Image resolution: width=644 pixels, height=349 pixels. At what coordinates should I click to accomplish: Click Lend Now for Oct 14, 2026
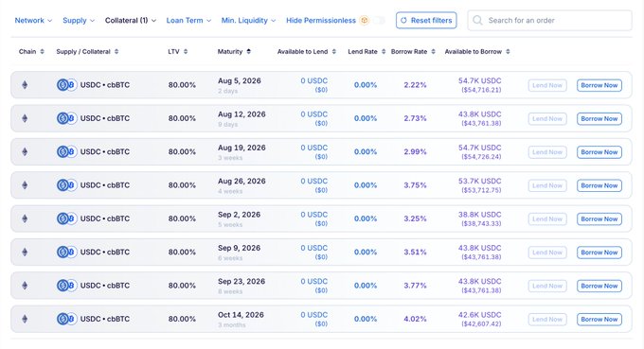pyautogui.click(x=547, y=320)
